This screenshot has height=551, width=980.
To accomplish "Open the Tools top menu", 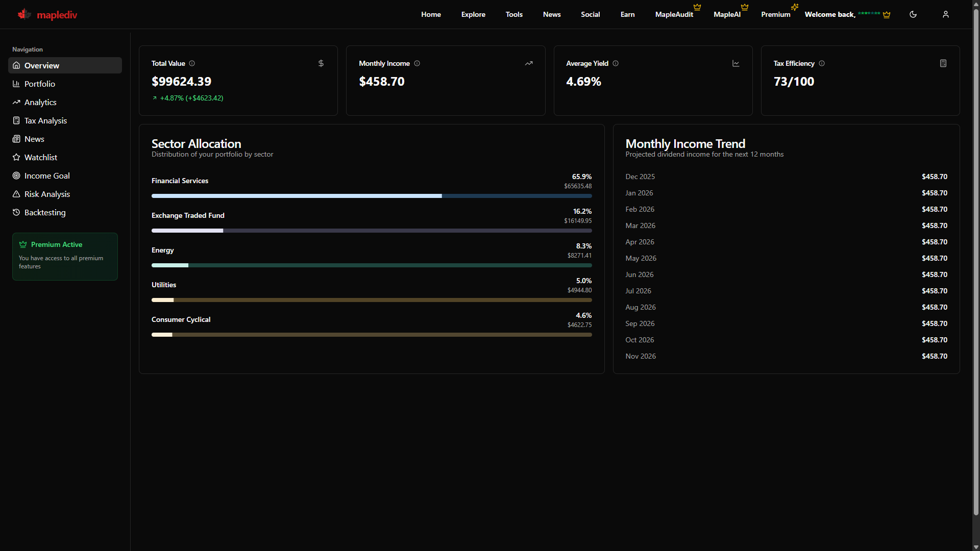I will (514, 14).
